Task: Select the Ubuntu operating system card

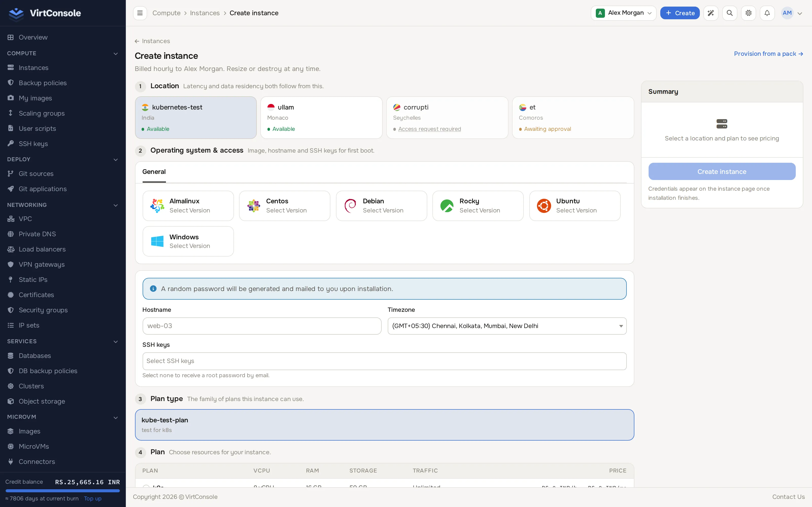Action: (x=574, y=206)
